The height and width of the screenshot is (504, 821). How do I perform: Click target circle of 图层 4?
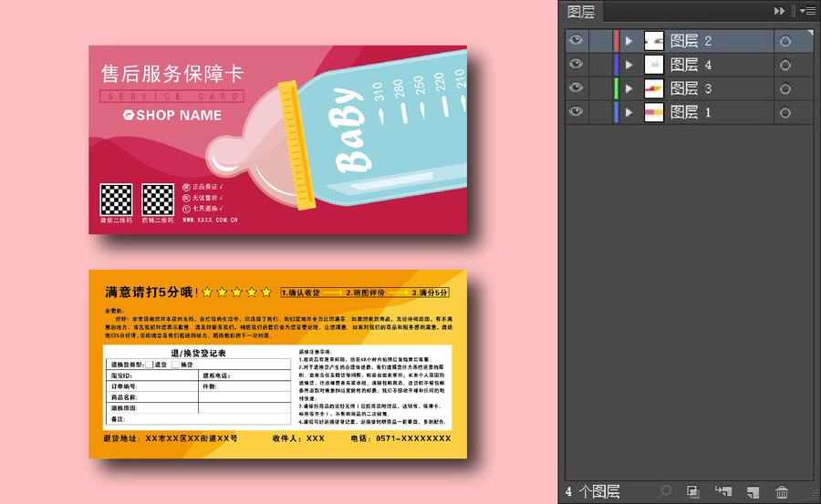click(785, 66)
